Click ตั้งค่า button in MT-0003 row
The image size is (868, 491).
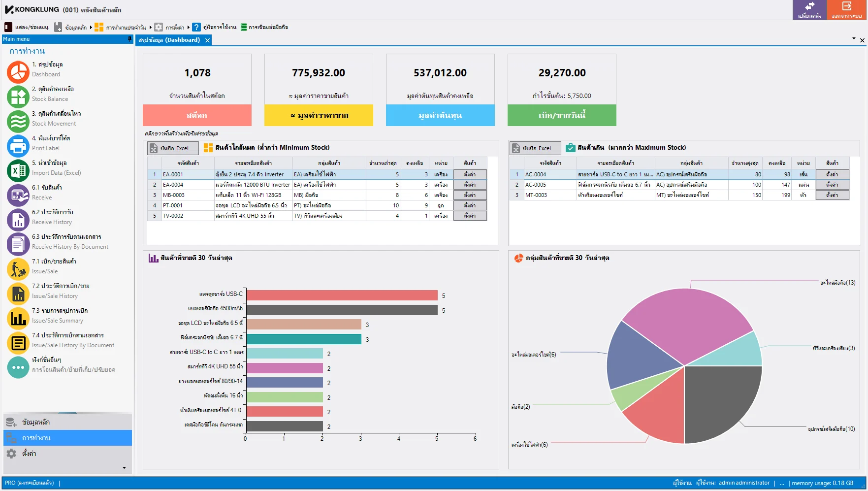coord(832,195)
